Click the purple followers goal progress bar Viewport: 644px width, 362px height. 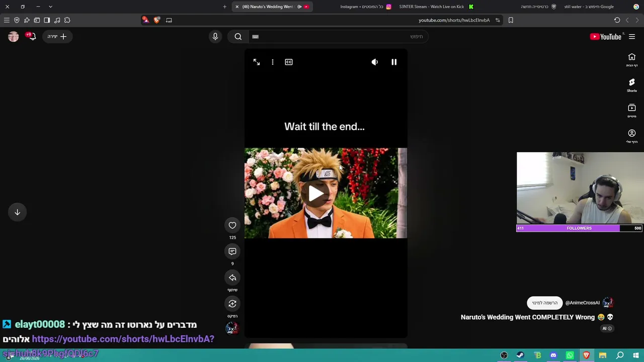pos(579,228)
